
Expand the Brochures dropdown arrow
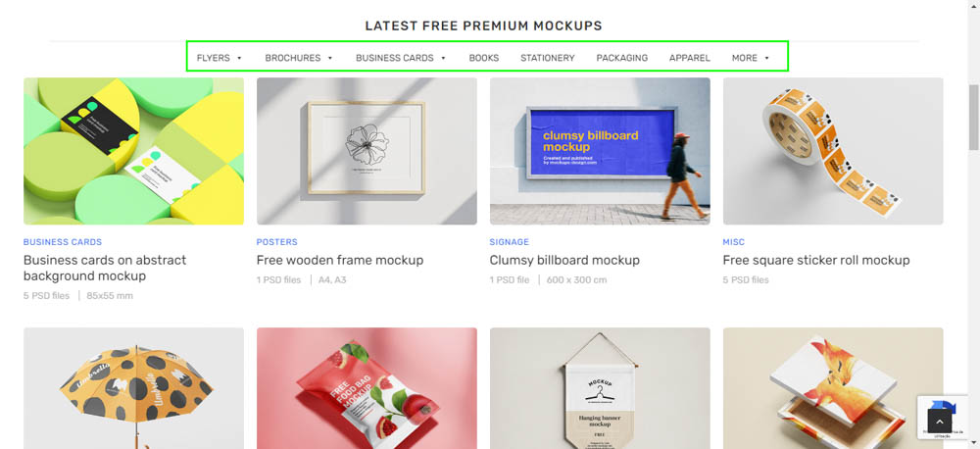click(330, 58)
